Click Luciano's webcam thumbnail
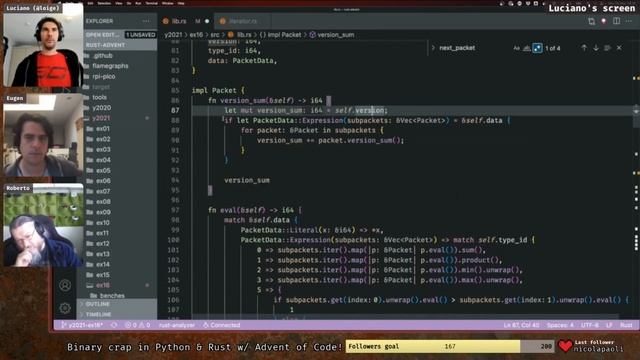This screenshot has width=640, height=360. pos(43,45)
